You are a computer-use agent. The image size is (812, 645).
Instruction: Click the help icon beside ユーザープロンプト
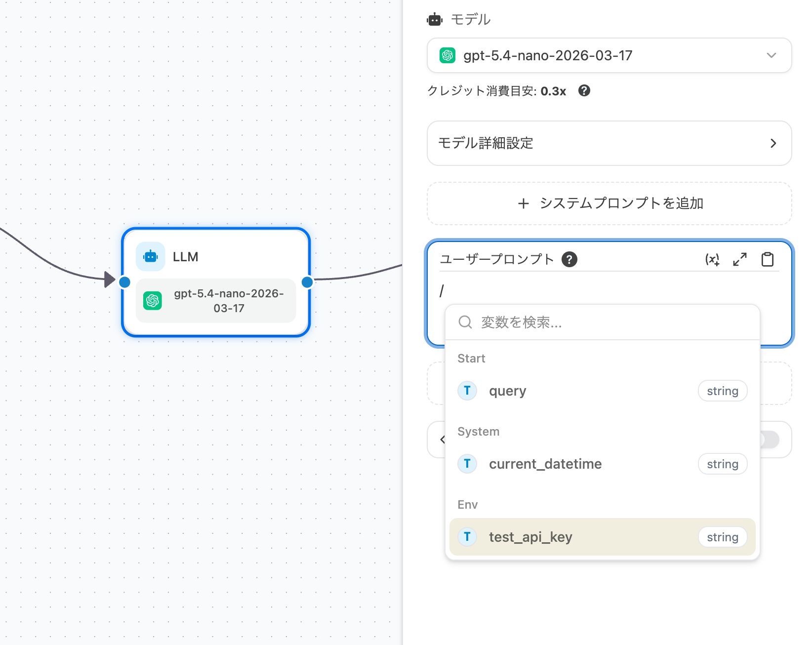pyautogui.click(x=569, y=259)
